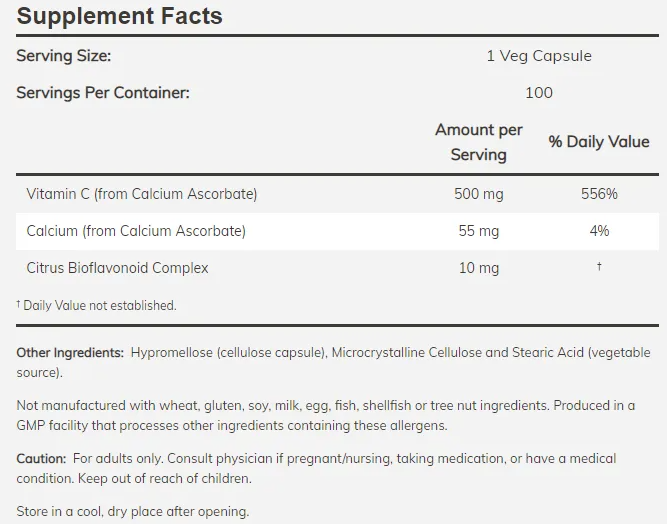Click the servings count of 100
667x524 pixels.
pyautogui.click(x=539, y=93)
